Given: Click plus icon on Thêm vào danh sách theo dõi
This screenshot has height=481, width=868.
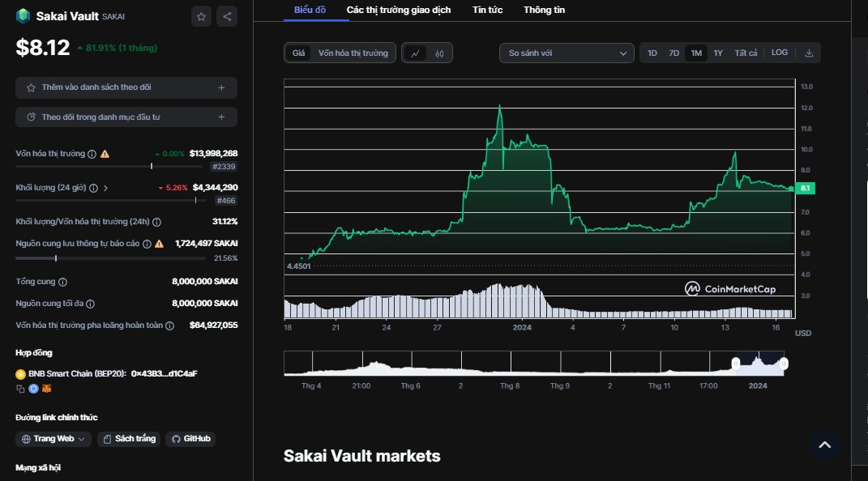Looking at the screenshot, I should pos(221,88).
